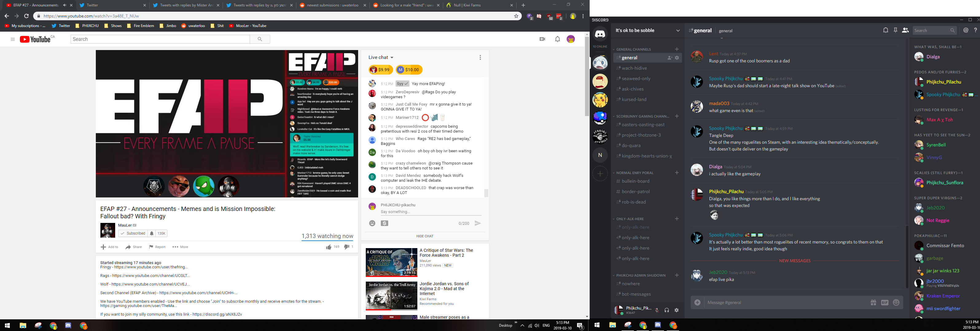Bookmark page with Chrome star icon

pyautogui.click(x=516, y=16)
